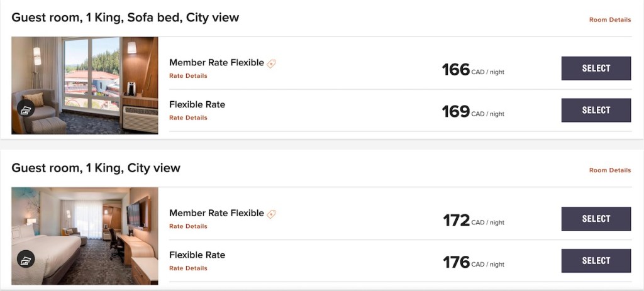Open photo gallery icon on sofa bed room image
This screenshot has height=291, width=644.
(x=26, y=109)
